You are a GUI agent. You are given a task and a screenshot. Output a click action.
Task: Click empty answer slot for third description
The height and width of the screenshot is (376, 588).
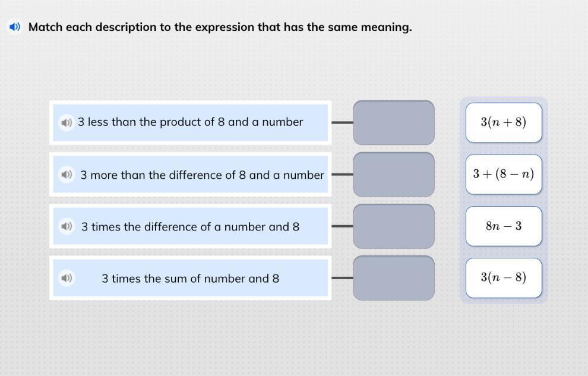[x=394, y=226]
